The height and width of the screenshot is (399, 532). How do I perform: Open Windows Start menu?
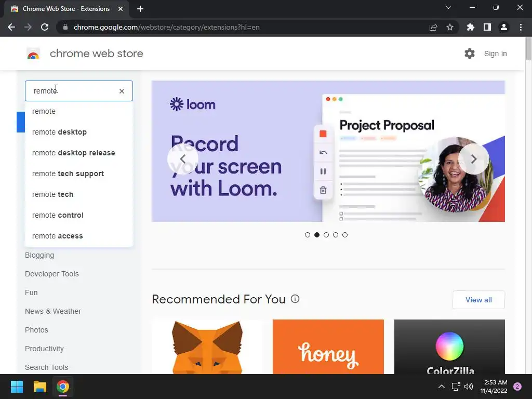(17, 387)
